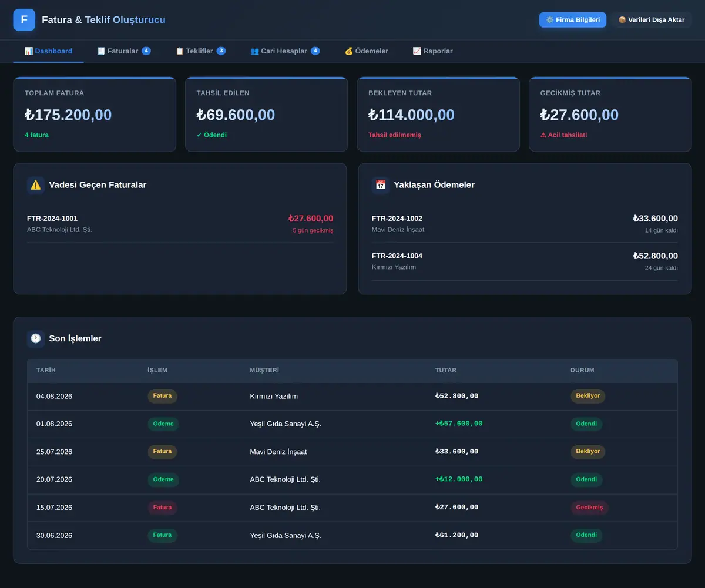This screenshot has height=588, width=705.
Task: Switch to the Faturalar tab
Action: coord(124,51)
